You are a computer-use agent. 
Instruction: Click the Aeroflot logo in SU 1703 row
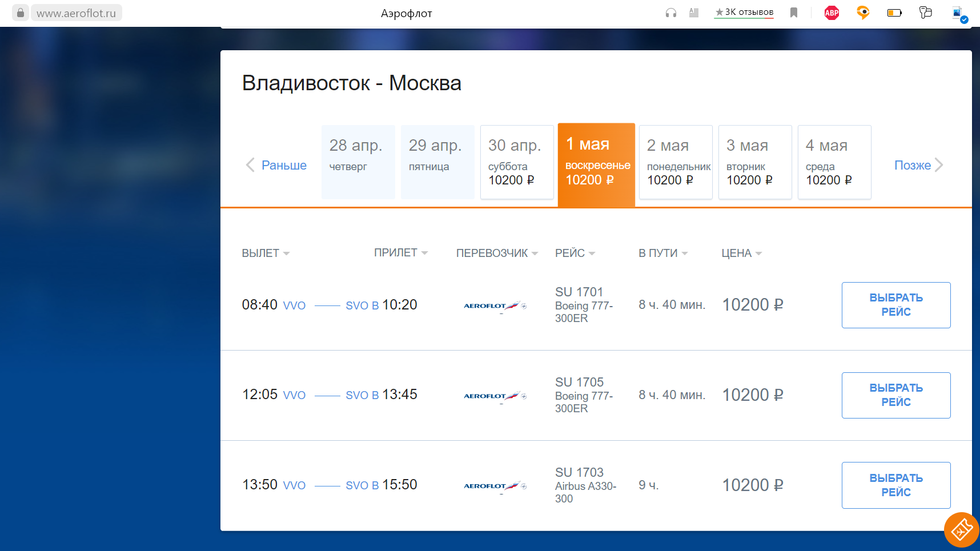coord(495,486)
